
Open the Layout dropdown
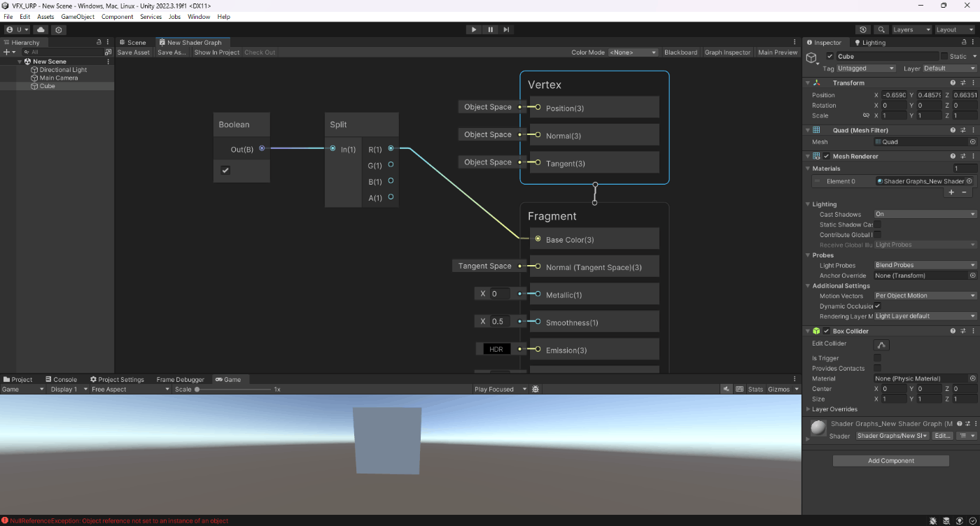tap(955, 30)
